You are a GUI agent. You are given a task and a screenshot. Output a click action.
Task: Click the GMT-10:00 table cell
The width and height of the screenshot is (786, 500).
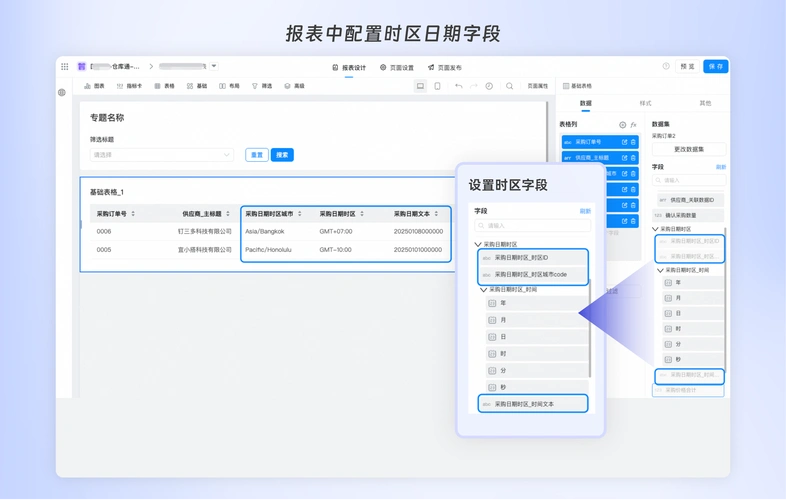point(335,250)
